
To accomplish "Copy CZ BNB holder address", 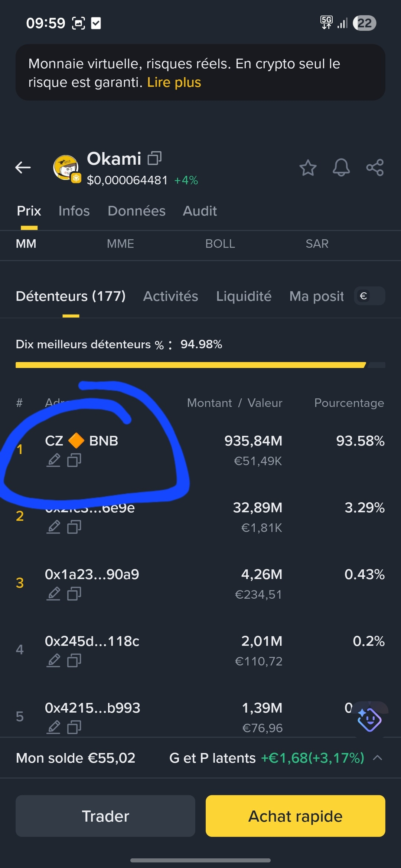I will coord(74,460).
